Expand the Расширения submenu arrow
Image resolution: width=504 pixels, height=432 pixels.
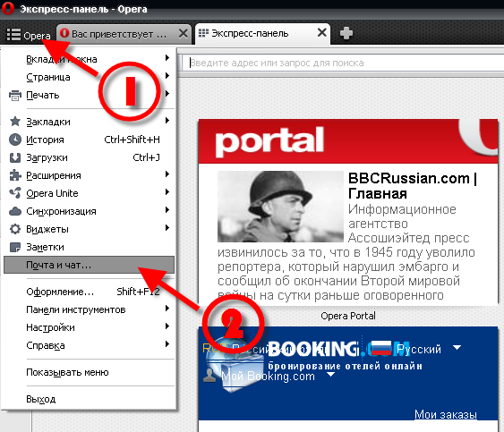pos(167,174)
